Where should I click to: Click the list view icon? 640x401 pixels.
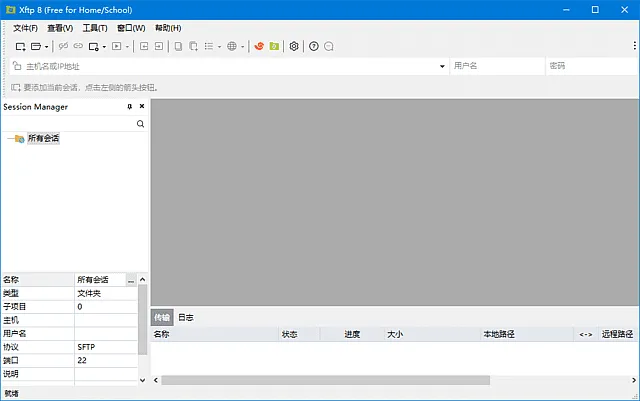[x=209, y=47]
